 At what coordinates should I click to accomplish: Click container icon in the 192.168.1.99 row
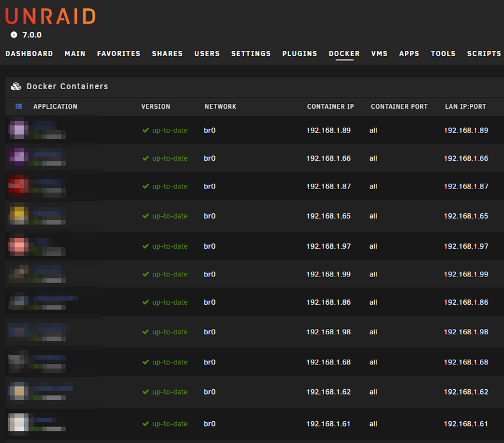point(19,274)
